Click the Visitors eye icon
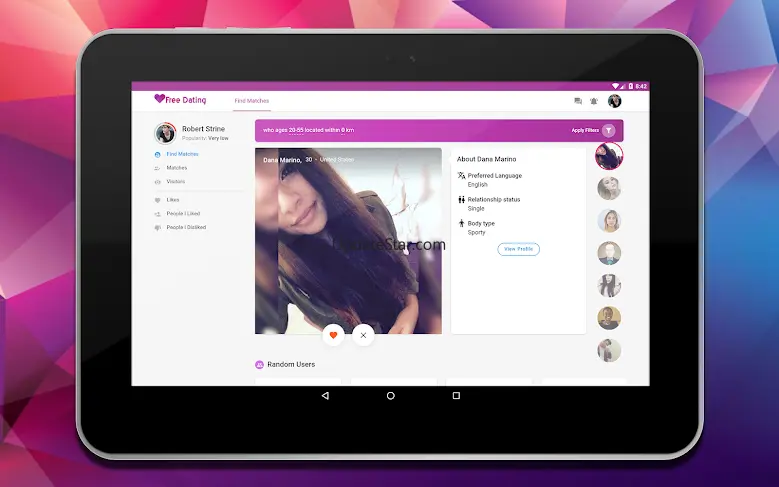The width and height of the screenshot is (779, 487). point(157,182)
